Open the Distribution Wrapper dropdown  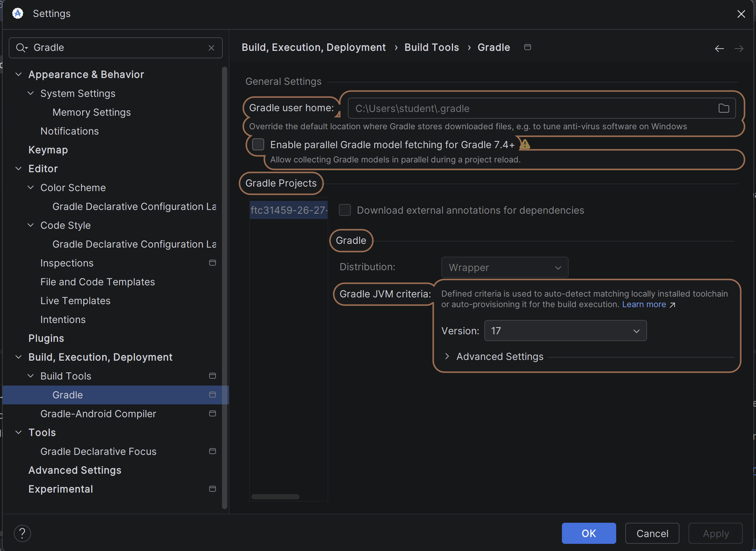pyautogui.click(x=505, y=267)
